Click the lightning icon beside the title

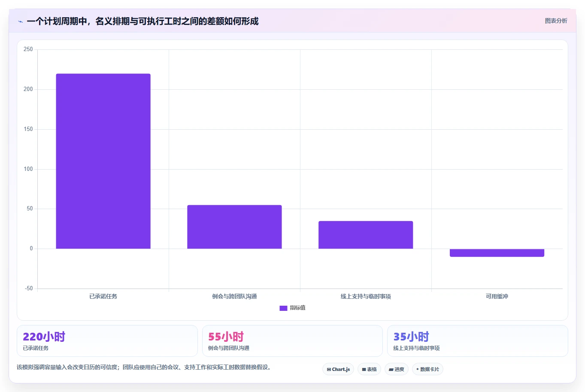coord(20,21)
